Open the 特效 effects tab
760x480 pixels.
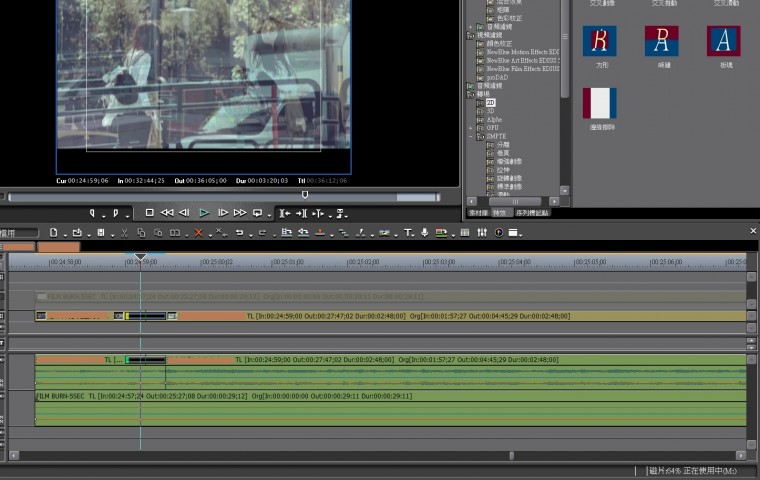coord(501,213)
